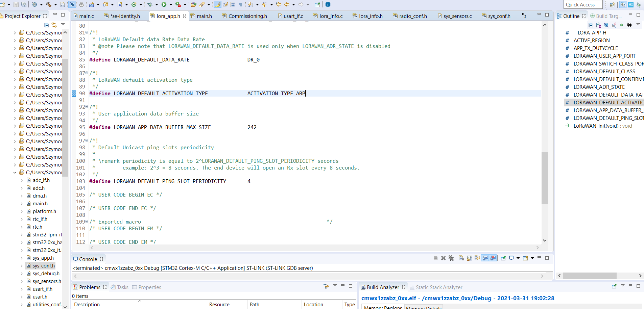Click Remove All Terminated Launches in Console
644x309 pixels.
coord(451,258)
